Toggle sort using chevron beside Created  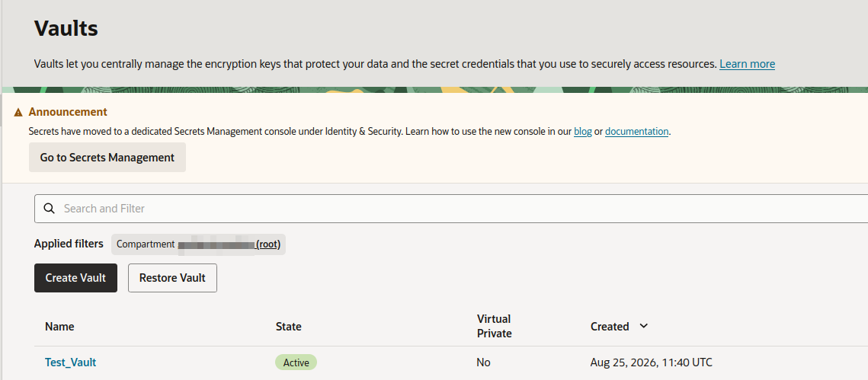click(643, 326)
